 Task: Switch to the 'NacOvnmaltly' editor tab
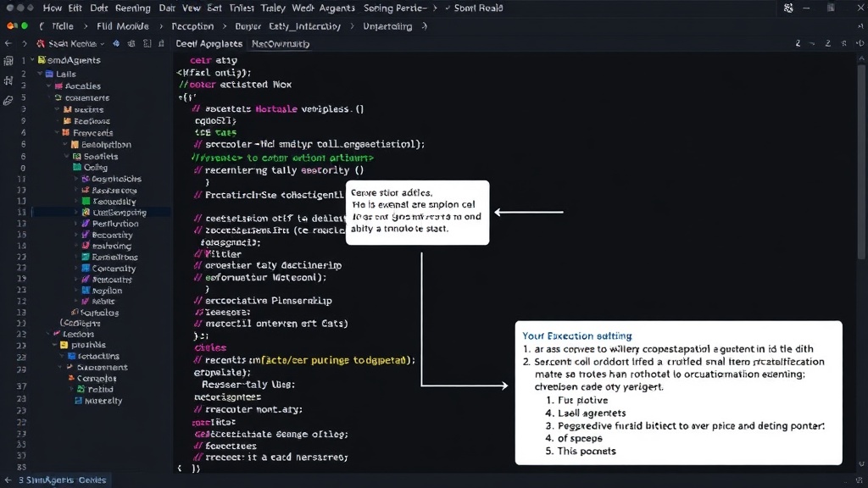point(281,44)
